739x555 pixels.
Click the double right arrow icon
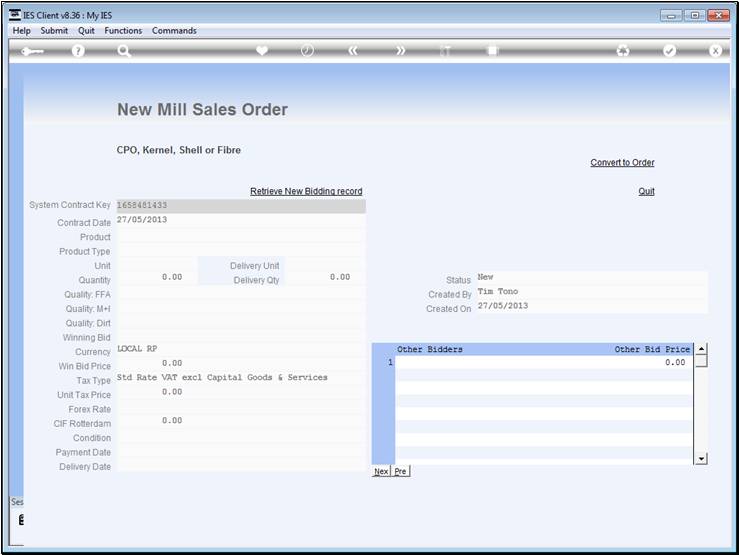(400, 51)
